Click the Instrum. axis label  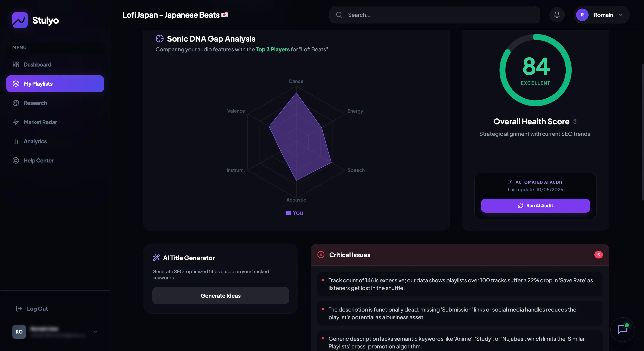pyautogui.click(x=236, y=170)
